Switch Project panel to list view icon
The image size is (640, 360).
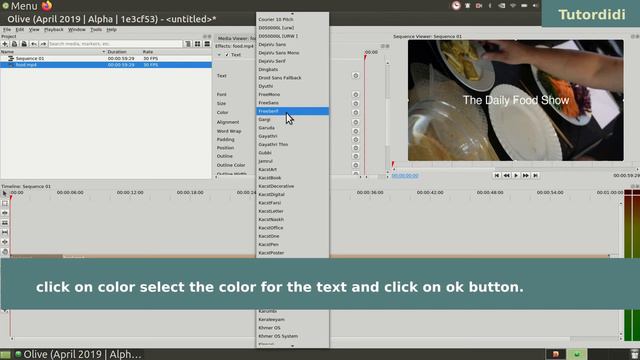[207, 44]
